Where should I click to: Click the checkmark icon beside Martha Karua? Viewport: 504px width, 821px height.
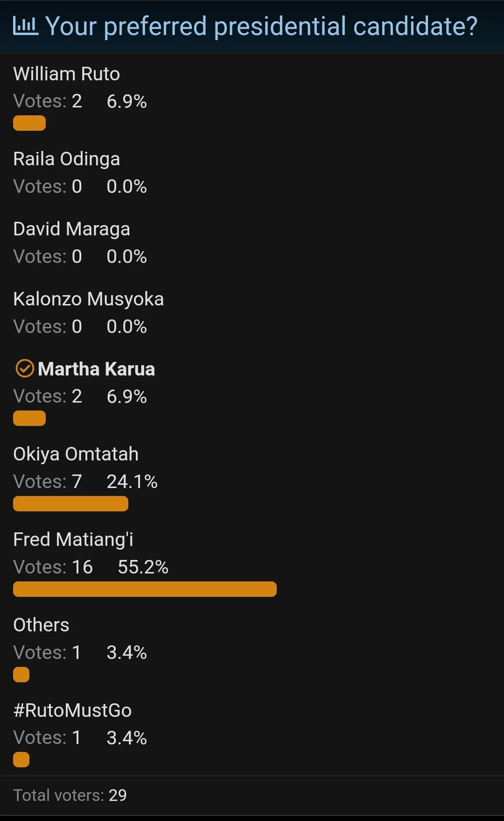[25, 368]
